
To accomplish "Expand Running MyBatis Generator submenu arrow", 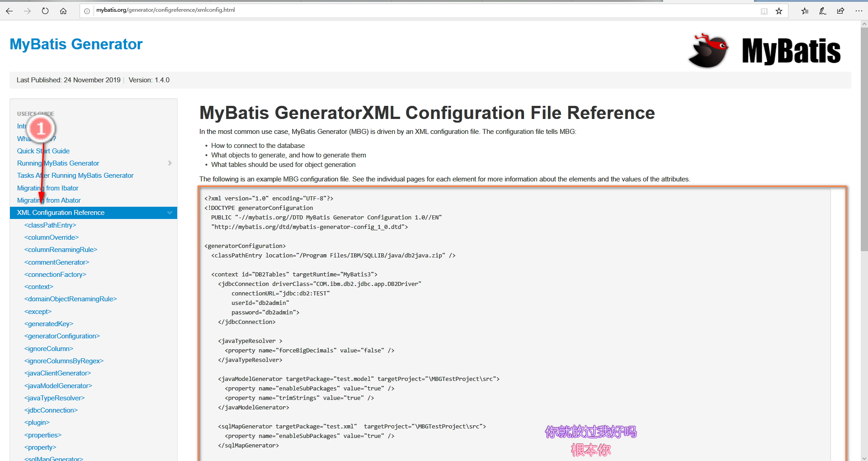I will tap(170, 163).
